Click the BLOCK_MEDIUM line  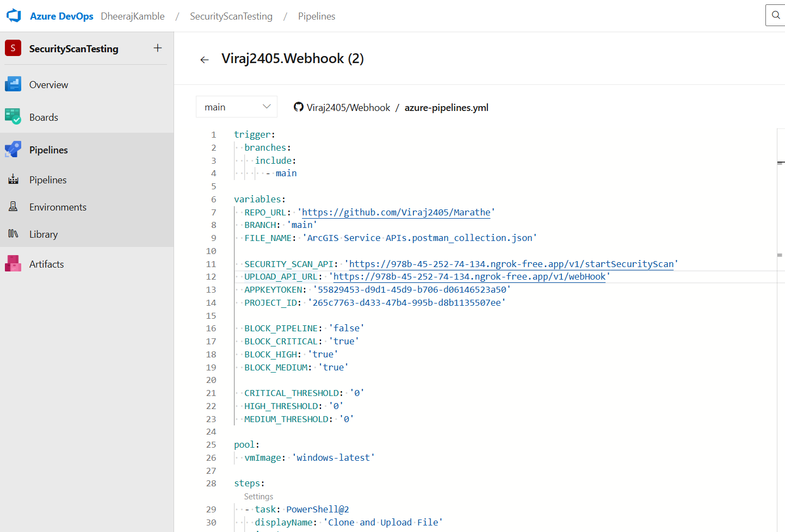296,367
